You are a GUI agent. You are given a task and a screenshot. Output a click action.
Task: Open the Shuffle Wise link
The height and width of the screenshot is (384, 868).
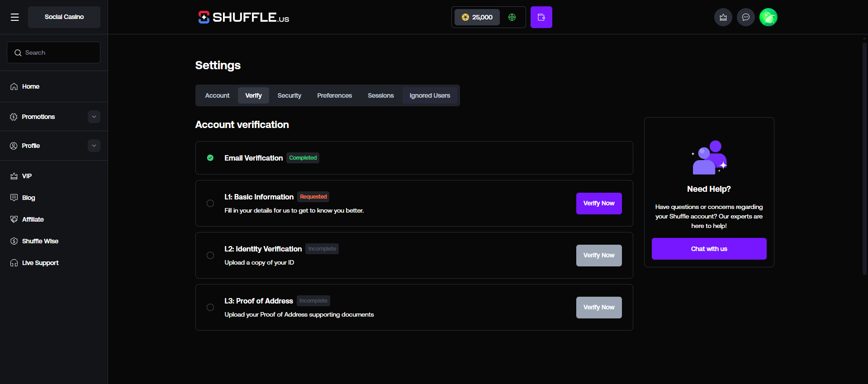point(40,241)
